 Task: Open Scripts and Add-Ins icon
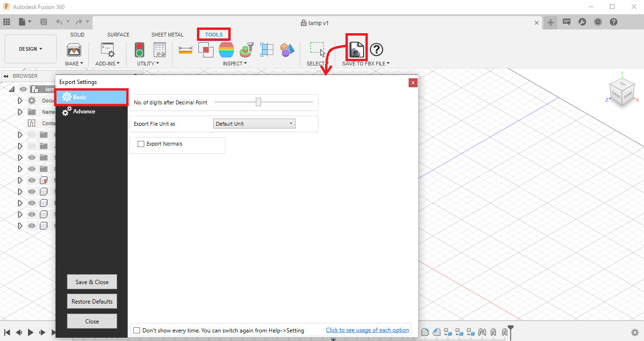coord(108,50)
